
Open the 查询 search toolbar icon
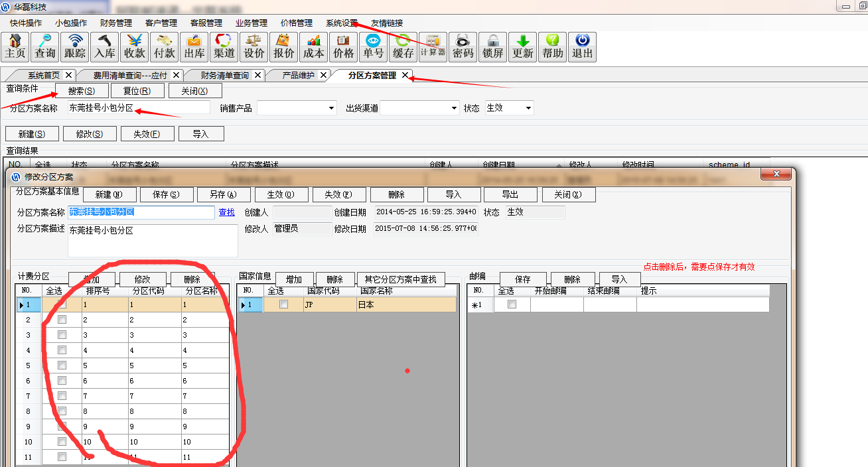[45, 47]
